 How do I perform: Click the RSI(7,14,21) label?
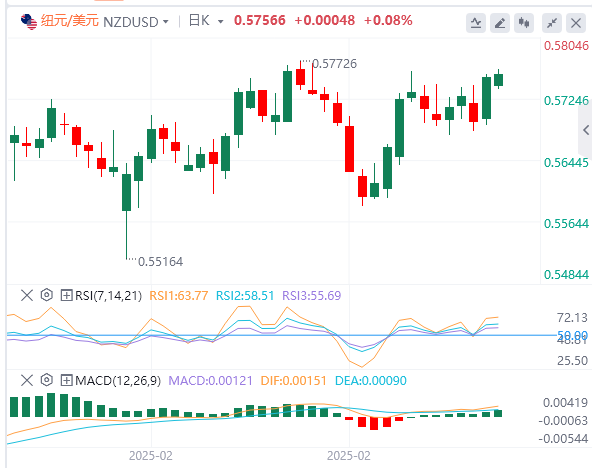pos(108,296)
